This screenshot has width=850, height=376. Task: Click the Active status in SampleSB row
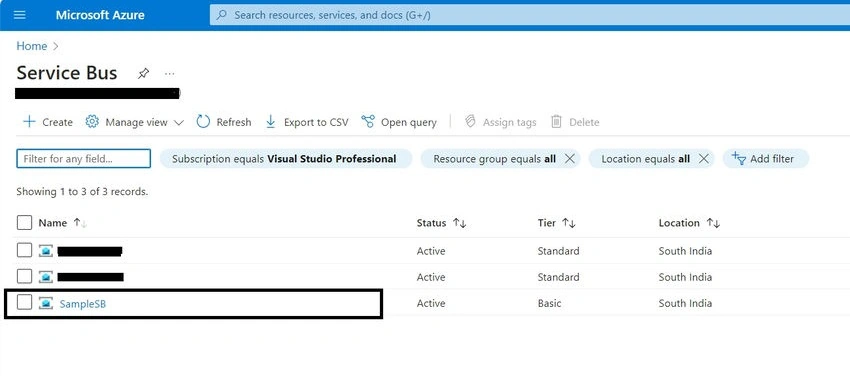(x=431, y=303)
